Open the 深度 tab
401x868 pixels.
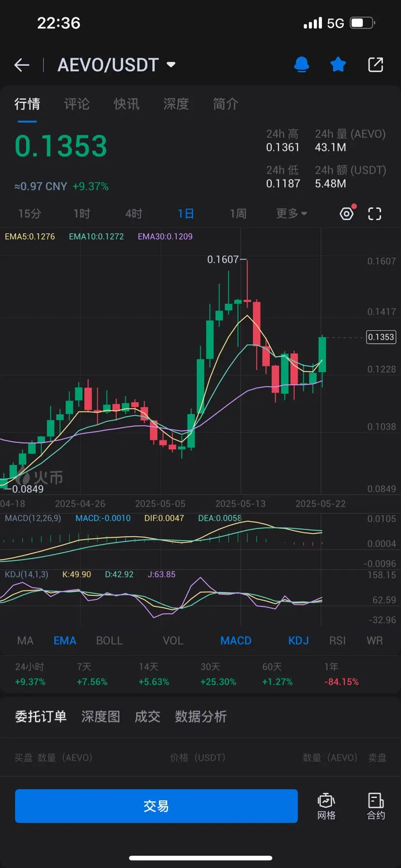click(x=176, y=104)
